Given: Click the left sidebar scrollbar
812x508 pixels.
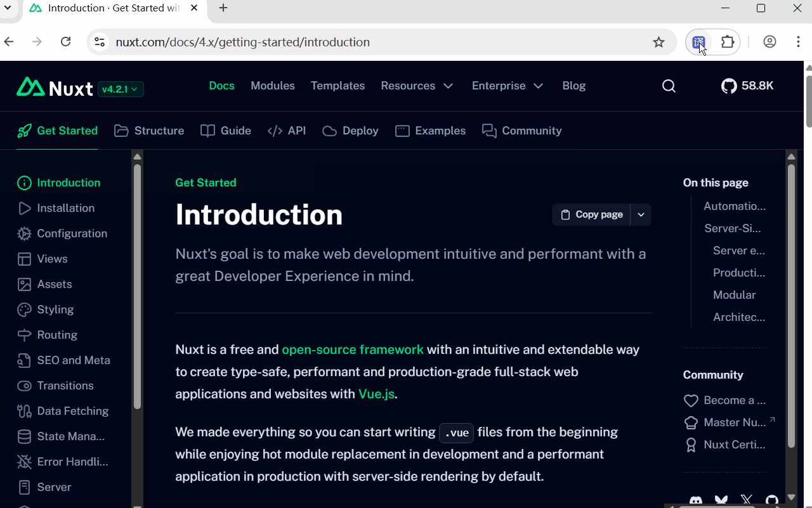Looking at the screenshot, I should pos(137,285).
